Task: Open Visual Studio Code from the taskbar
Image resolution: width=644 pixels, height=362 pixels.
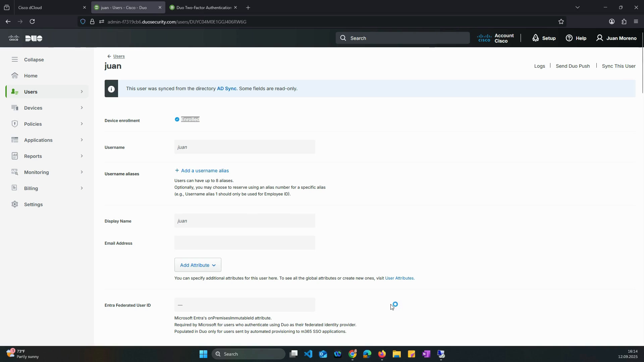Action: tap(308, 354)
